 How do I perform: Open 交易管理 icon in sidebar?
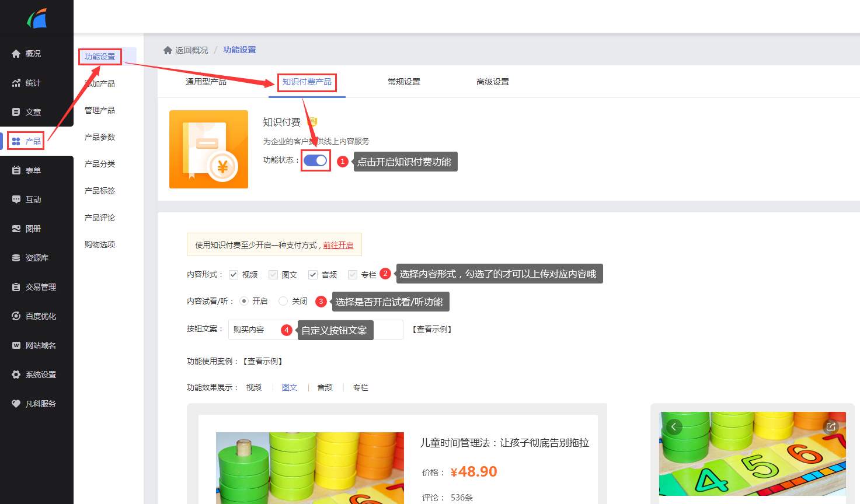tap(16, 287)
